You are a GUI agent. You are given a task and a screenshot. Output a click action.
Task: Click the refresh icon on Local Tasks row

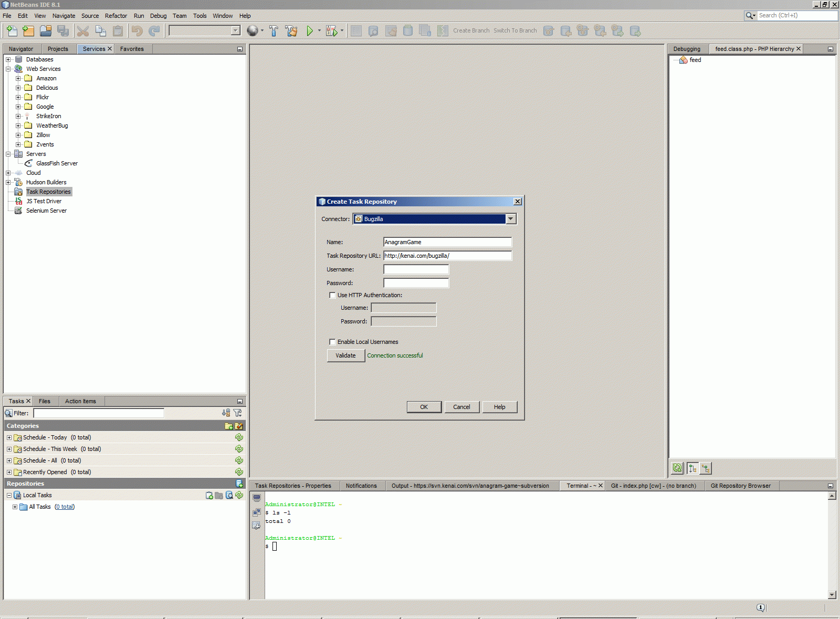(x=239, y=495)
